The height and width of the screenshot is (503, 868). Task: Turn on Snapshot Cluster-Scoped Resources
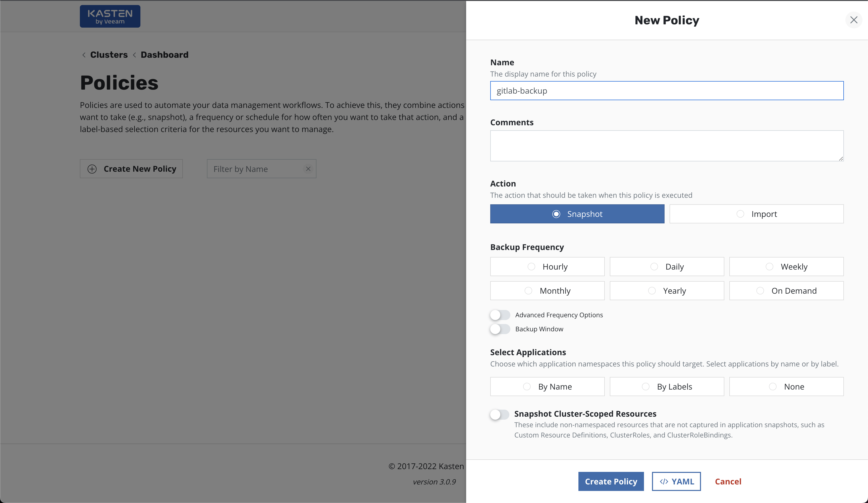coord(500,414)
